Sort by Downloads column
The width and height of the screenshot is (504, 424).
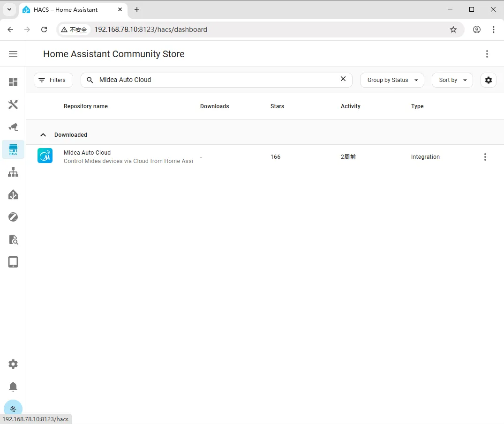coord(214,106)
